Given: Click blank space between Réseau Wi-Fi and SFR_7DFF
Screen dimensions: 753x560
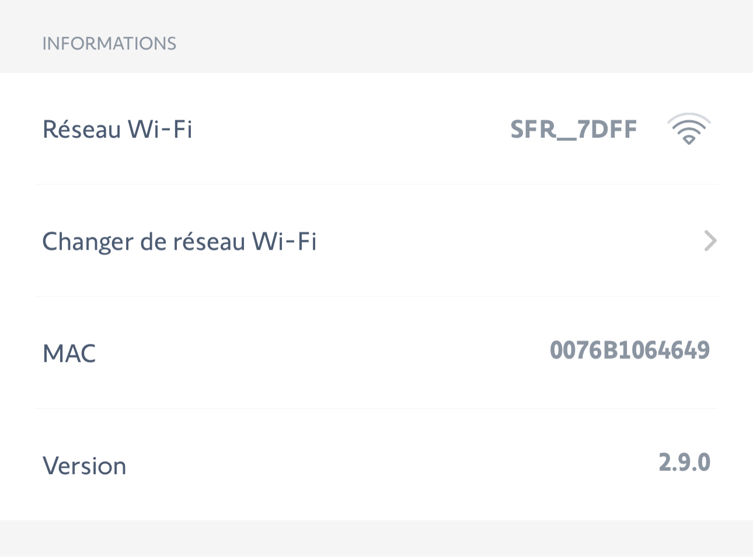Looking at the screenshot, I should (350, 129).
